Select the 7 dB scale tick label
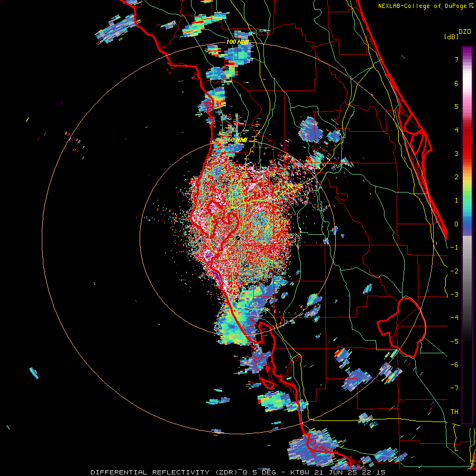476x476 pixels. click(x=456, y=59)
